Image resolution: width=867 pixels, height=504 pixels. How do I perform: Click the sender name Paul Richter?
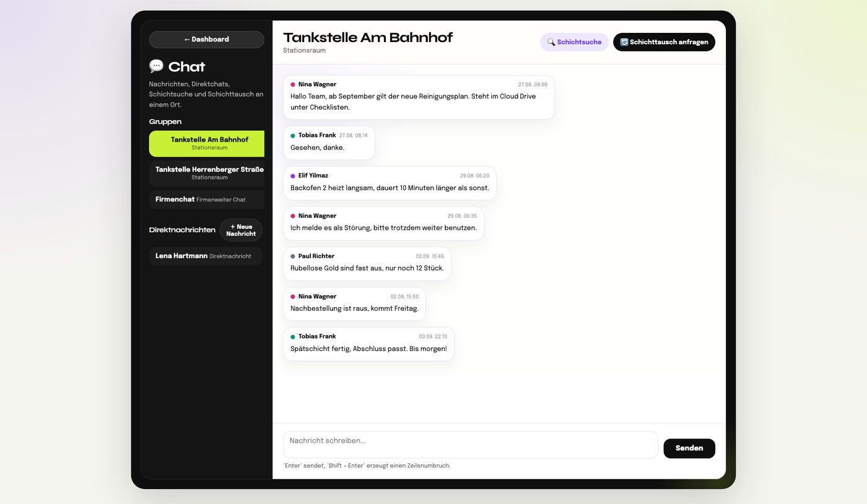click(x=316, y=256)
